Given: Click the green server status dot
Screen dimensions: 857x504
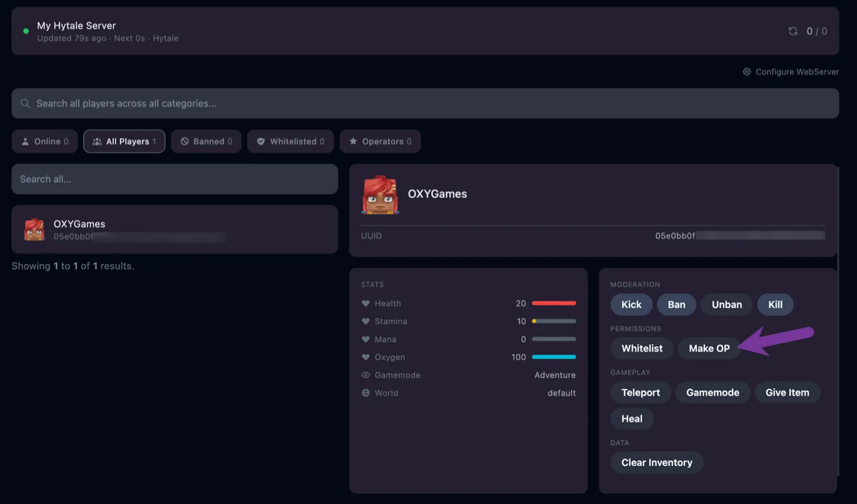Looking at the screenshot, I should [26, 31].
